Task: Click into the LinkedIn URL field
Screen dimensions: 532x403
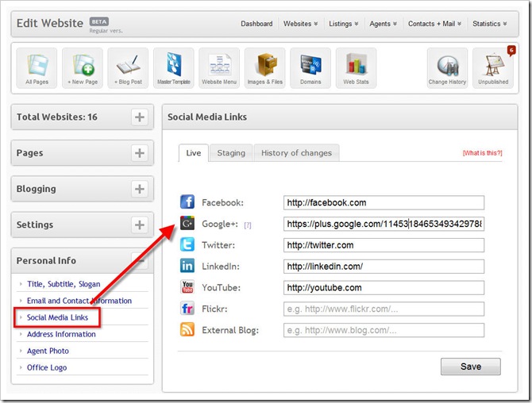Action: click(x=384, y=267)
